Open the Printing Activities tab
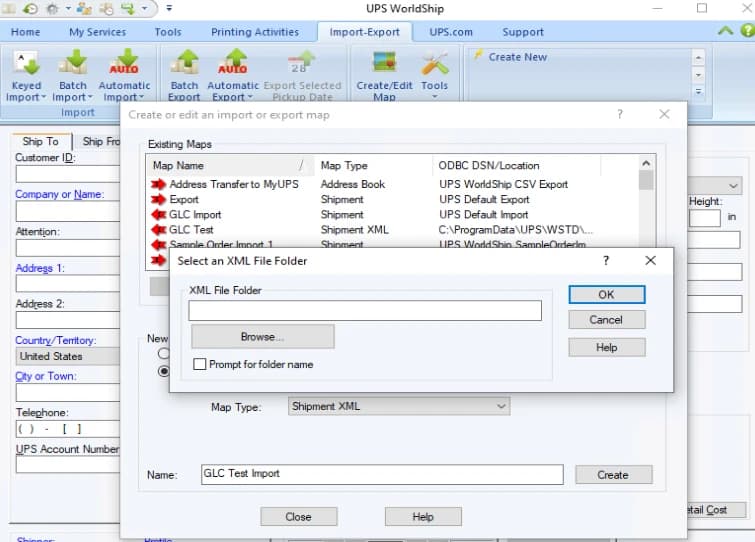This screenshot has height=542, width=755. point(255,32)
